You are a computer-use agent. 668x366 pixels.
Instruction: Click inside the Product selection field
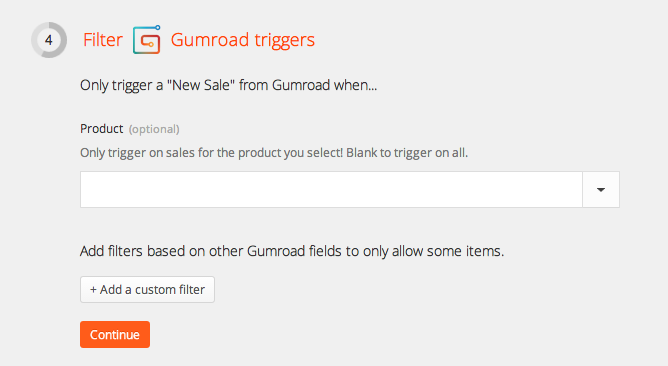[331, 190]
